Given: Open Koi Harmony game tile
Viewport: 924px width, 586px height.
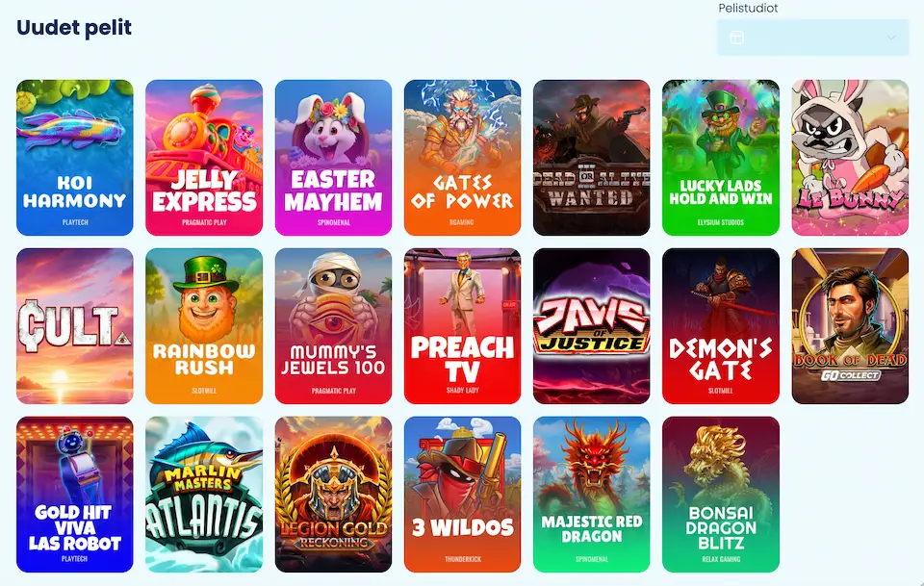Looking at the screenshot, I should [75, 158].
